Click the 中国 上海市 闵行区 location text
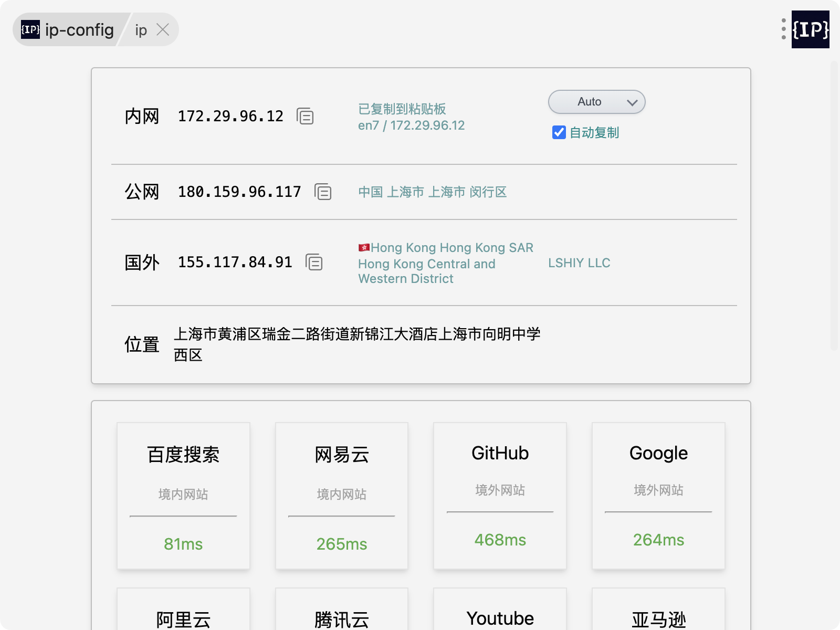The width and height of the screenshot is (840, 630). pyautogui.click(x=432, y=192)
